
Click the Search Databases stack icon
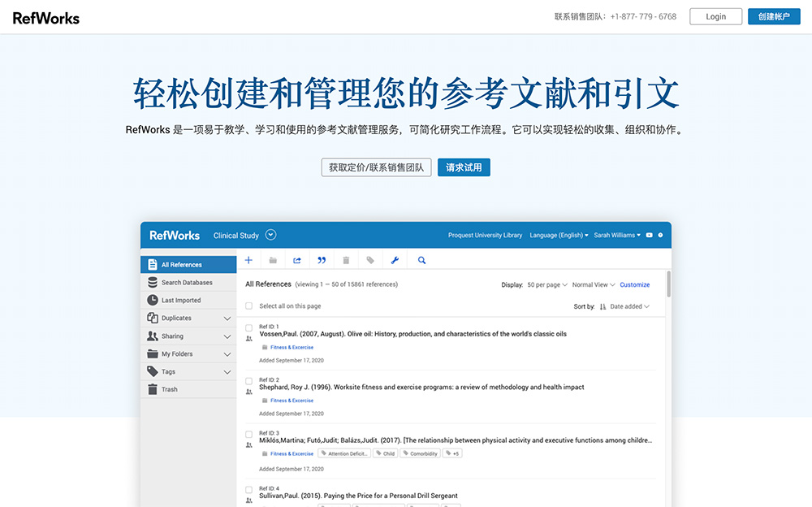(x=153, y=282)
